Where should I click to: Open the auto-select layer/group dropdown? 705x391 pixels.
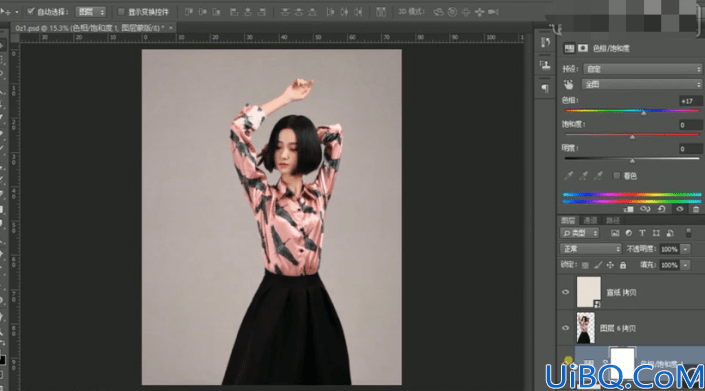pyautogui.click(x=90, y=12)
